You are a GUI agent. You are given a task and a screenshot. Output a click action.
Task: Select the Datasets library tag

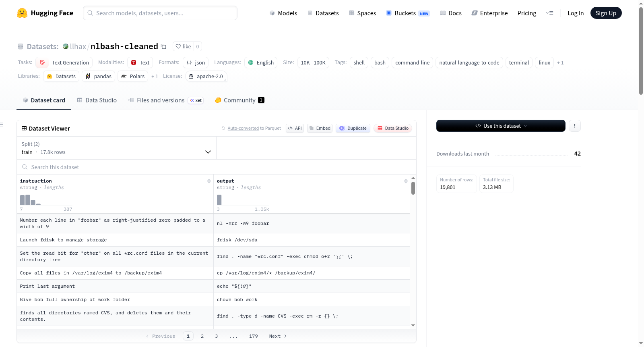(x=61, y=76)
